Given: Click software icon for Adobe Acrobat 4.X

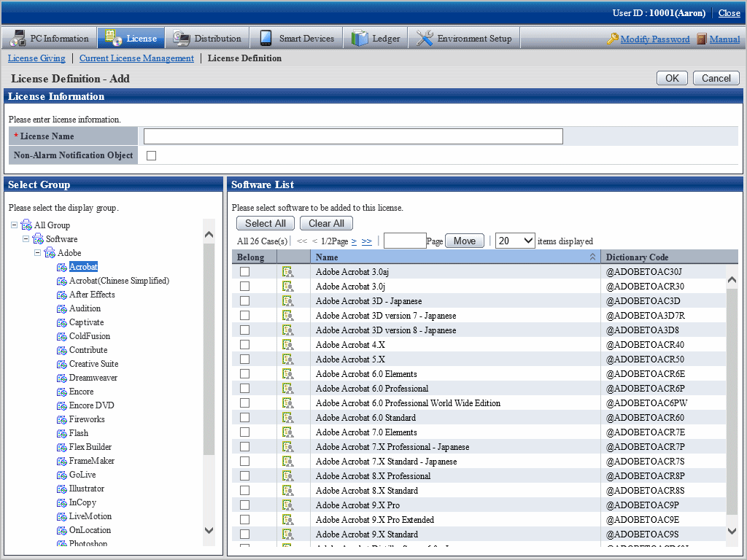Looking at the screenshot, I should (287, 345).
